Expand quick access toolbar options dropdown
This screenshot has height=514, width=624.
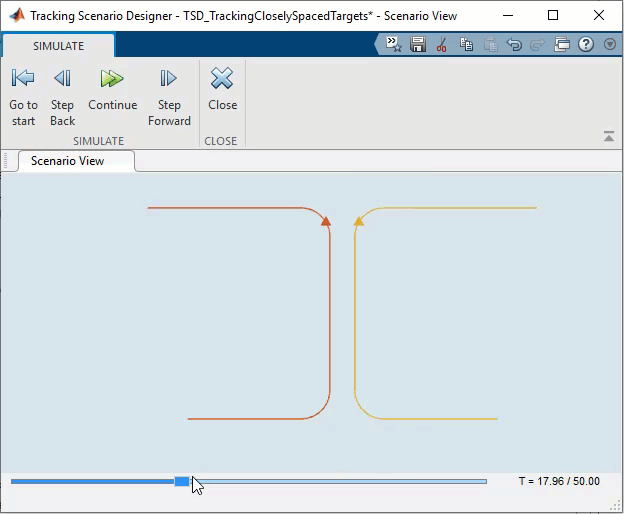610,44
